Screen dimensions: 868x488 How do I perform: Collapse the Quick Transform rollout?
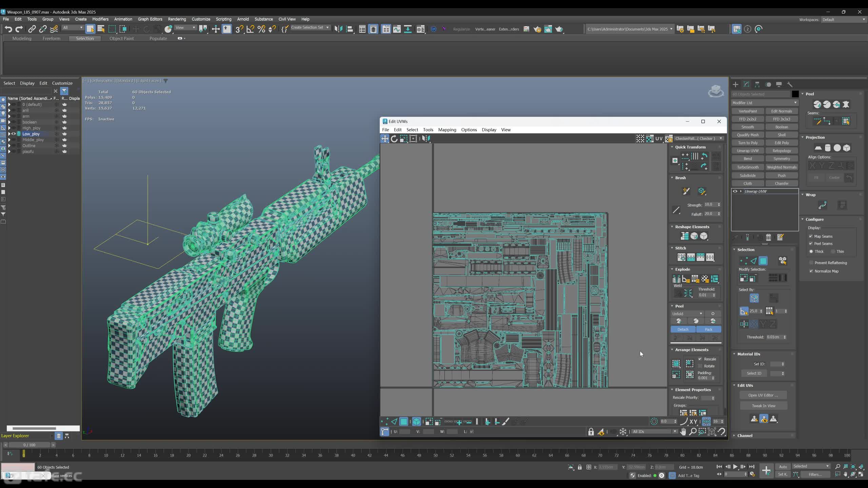coord(690,147)
